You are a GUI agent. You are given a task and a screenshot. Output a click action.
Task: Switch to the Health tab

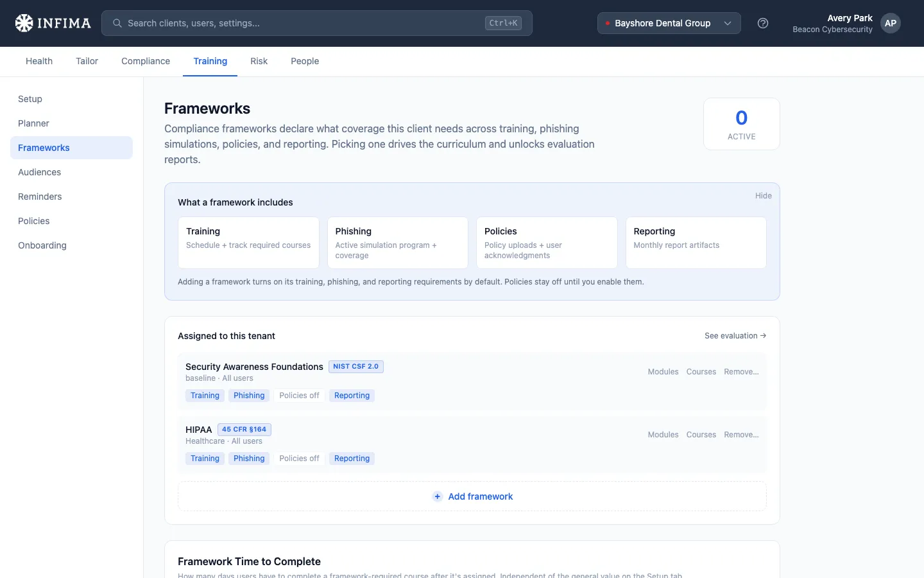39,61
